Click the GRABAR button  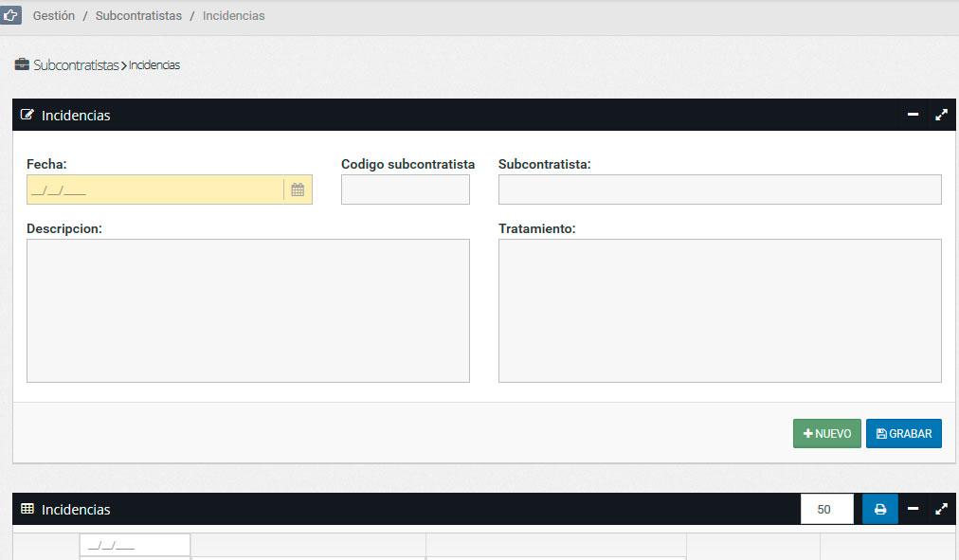tap(904, 433)
